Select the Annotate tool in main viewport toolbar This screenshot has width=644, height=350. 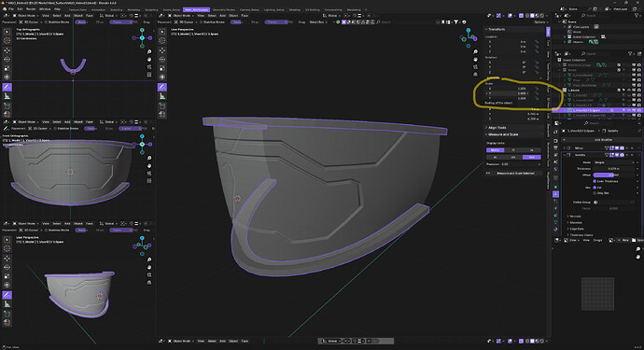point(162,87)
